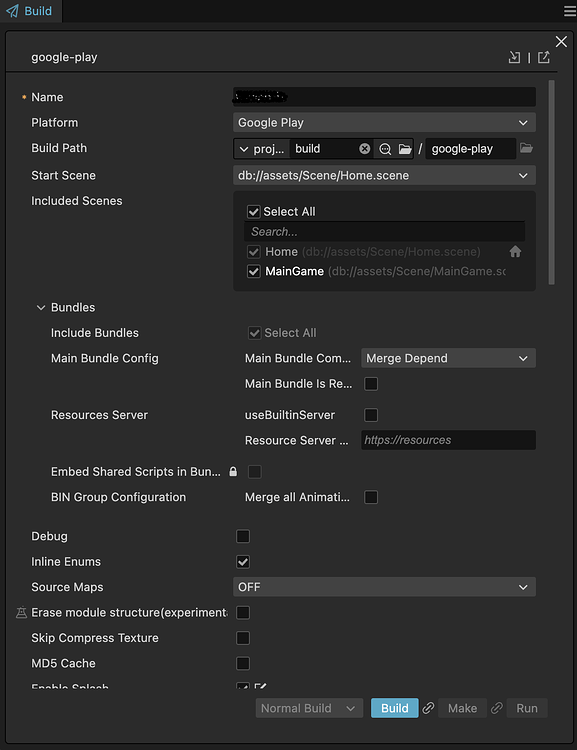Click the google-play task title
Viewport: 577px width, 750px height.
(64, 57)
